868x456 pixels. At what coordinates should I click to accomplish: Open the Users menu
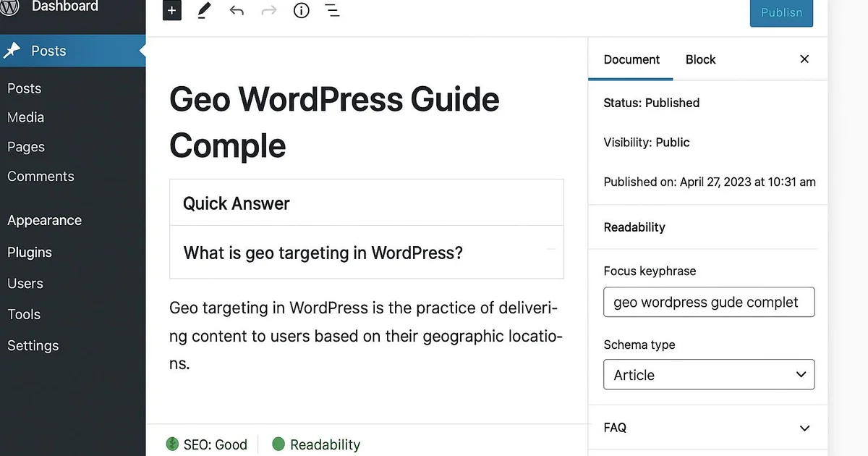tap(25, 284)
